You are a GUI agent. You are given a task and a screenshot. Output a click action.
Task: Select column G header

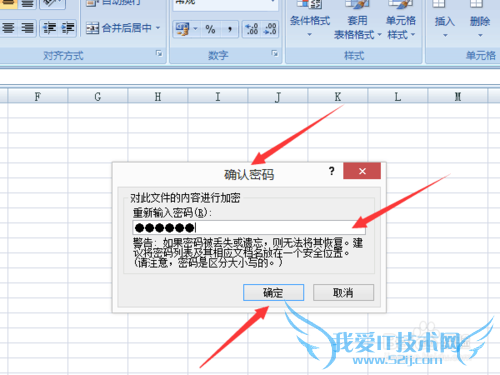[x=98, y=97]
